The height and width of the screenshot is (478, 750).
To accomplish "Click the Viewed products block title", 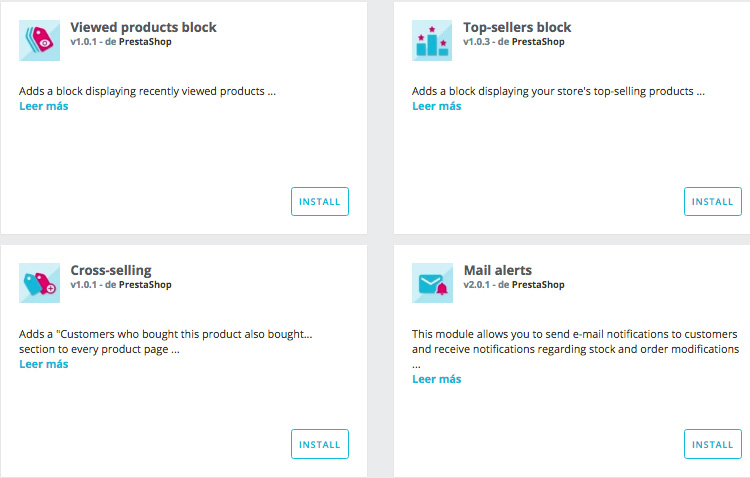I will pyautogui.click(x=143, y=27).
